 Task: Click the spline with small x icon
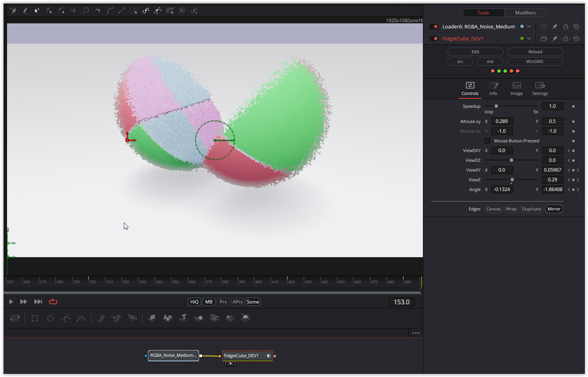tap(194, 11)
